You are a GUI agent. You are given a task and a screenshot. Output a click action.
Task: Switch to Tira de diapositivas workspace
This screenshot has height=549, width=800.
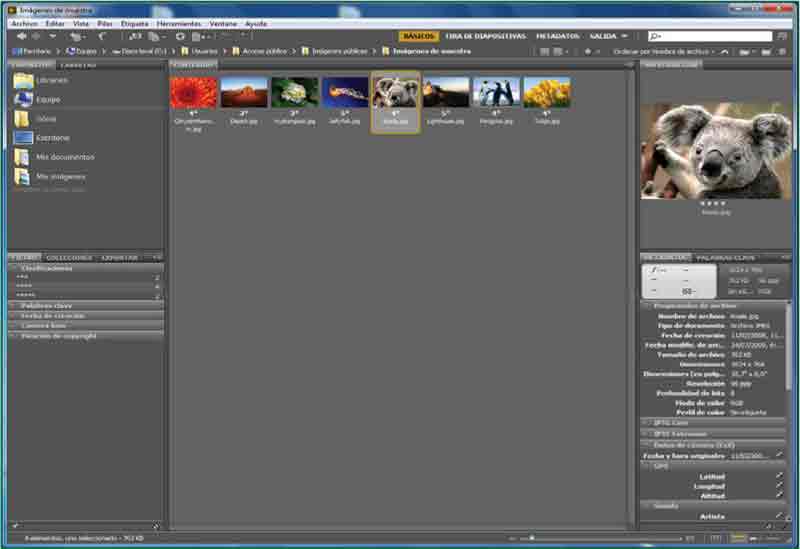pyautogui.click(x=485, y=36)
